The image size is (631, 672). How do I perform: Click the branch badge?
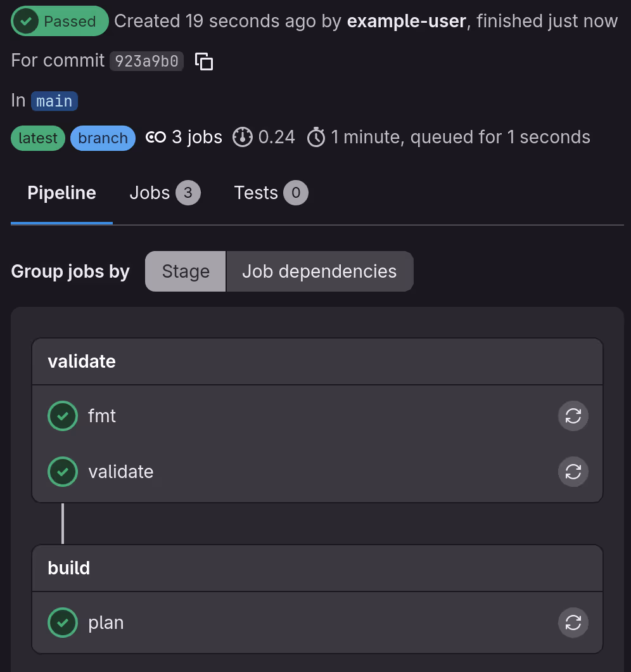[x=103, y=138]
